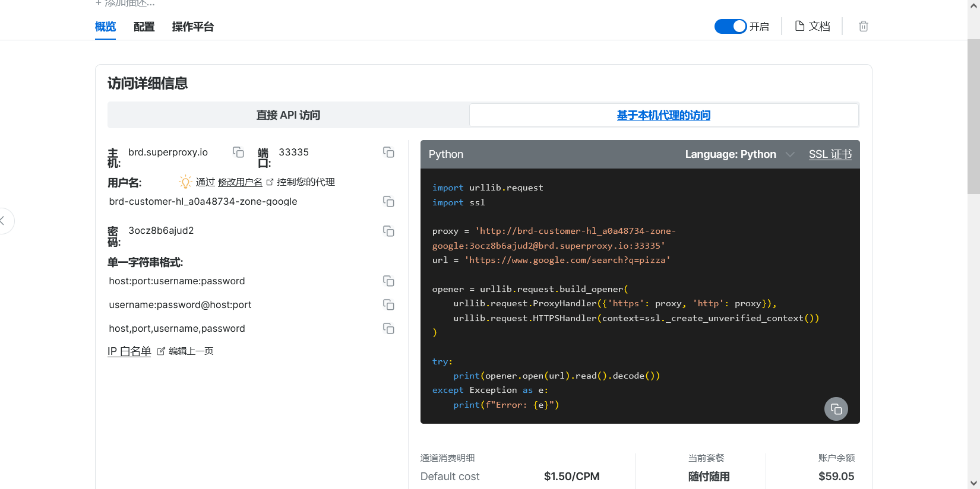Open the 修改用户名 link
This screenshot has height=489, width=980.
240,182
